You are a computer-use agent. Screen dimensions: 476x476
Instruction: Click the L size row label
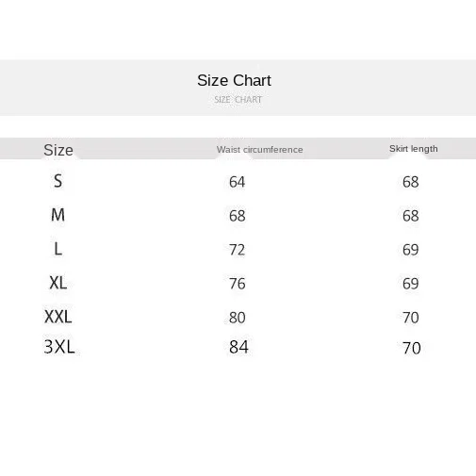pos(58,249)
